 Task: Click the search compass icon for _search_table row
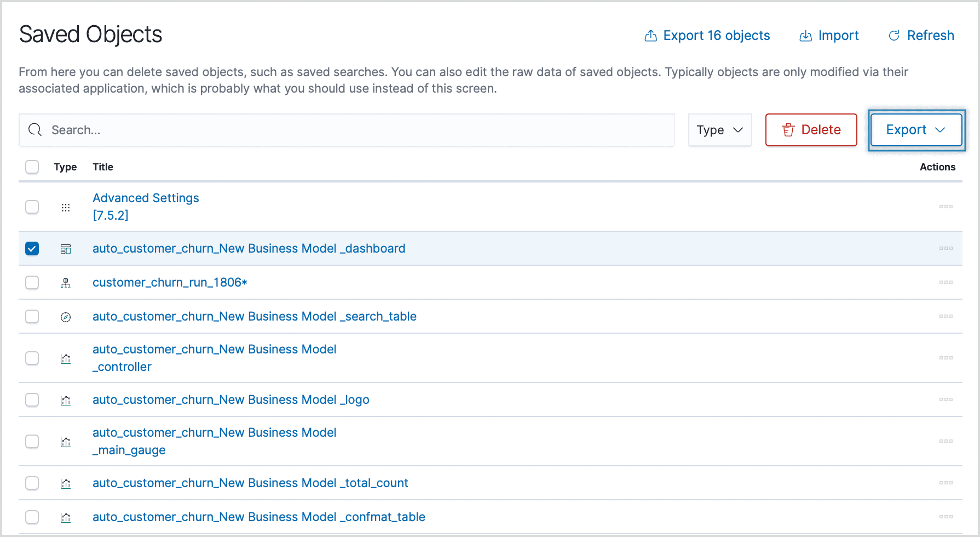pos(66,317)
